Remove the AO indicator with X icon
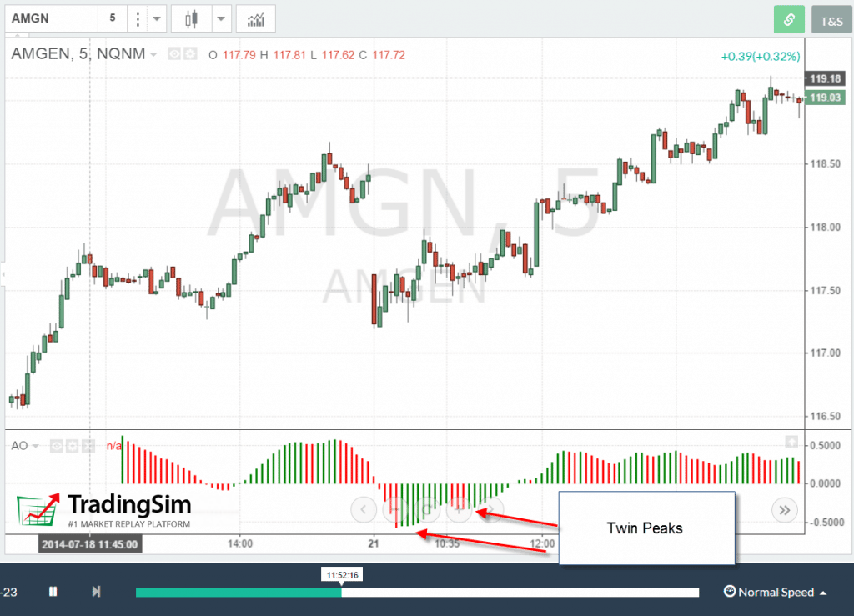The image size is (854, 616). (88, 446)
